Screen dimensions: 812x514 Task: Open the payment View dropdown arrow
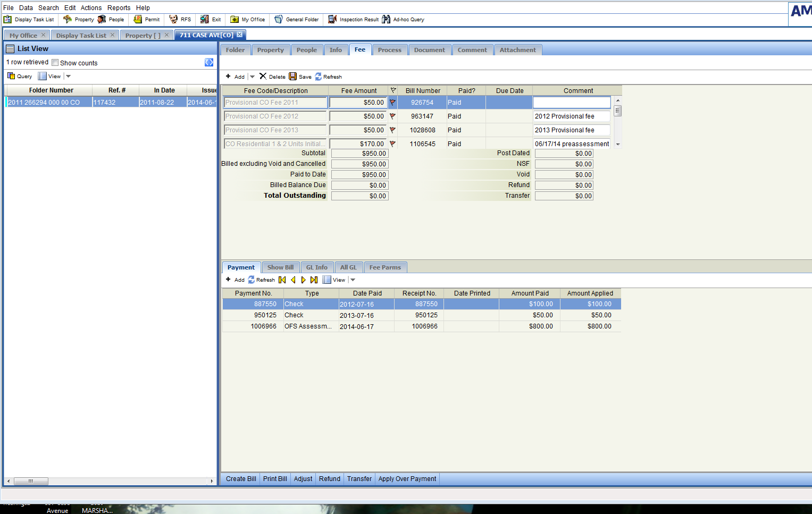[353, 280]
